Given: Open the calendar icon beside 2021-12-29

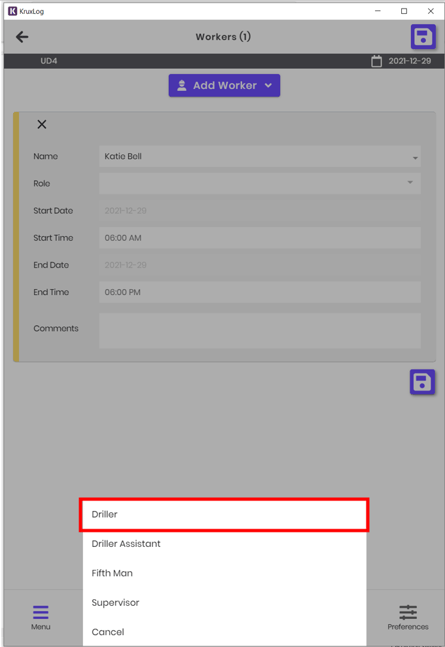Looking at the screenshot, I should pyautogui.click(x=376, y=61).
